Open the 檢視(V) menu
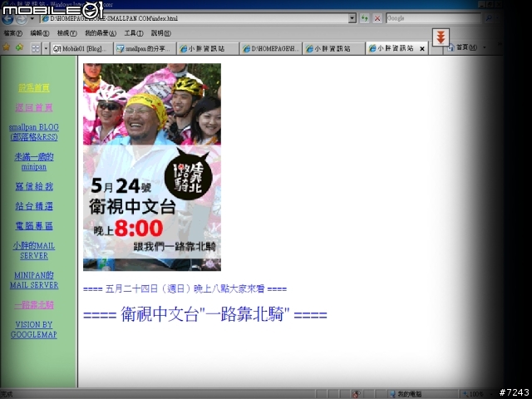 pyautogui.click(x=66, y=33)
